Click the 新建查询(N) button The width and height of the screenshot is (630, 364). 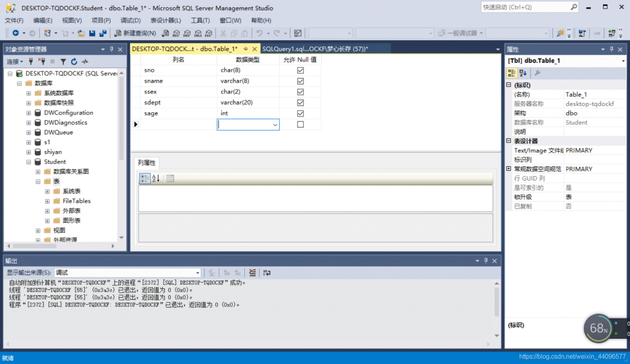(135, 33)
